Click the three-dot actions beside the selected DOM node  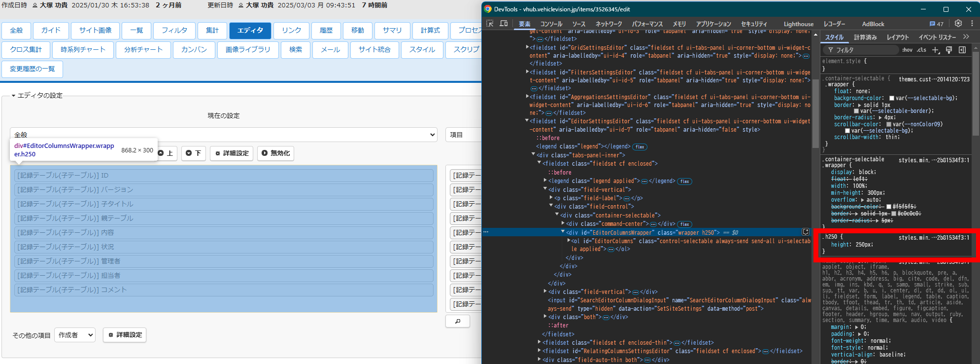click(x=486, y=232)
